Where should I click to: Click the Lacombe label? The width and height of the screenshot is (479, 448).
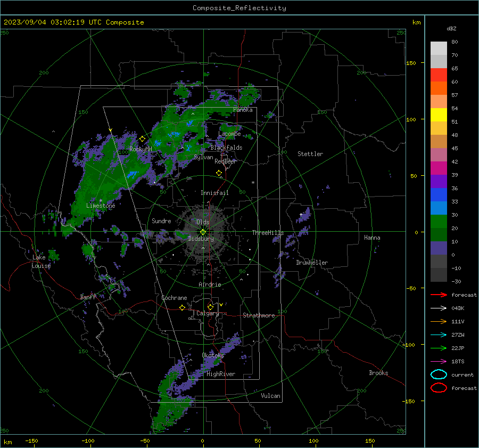(x=229, y=134)
